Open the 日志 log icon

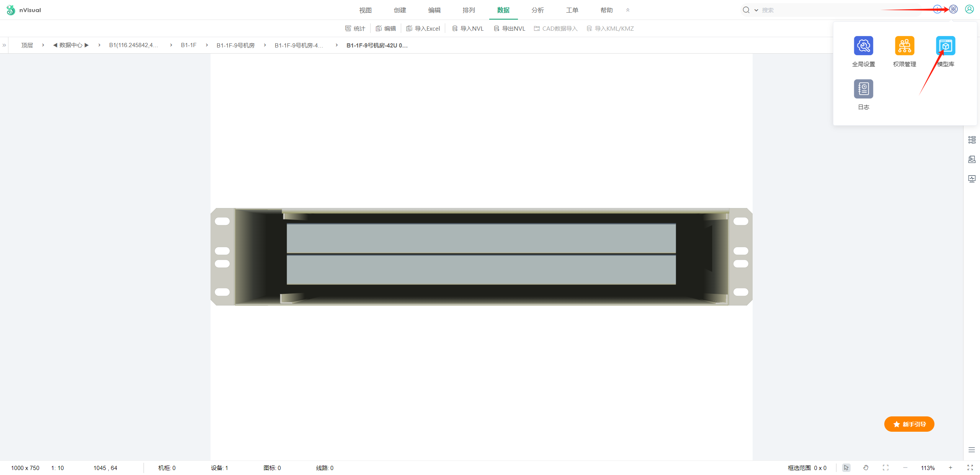tap(863, 89)
